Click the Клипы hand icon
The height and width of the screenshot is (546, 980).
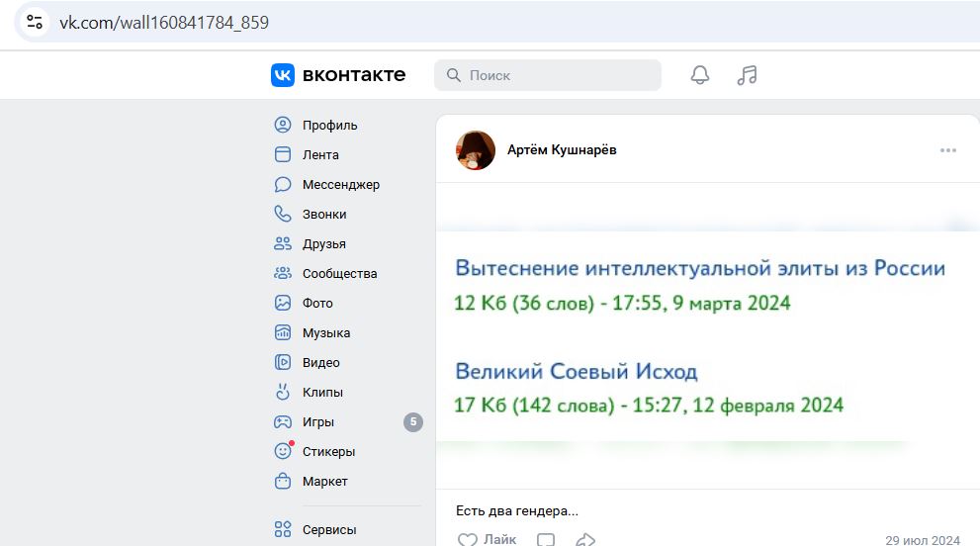point(283,392)
